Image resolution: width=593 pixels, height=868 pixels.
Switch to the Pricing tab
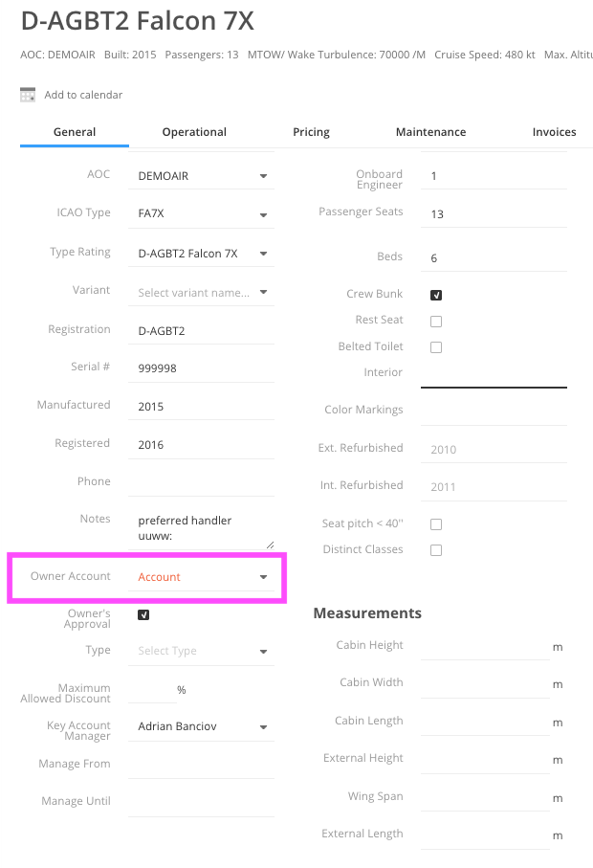(x=311, y=132)
